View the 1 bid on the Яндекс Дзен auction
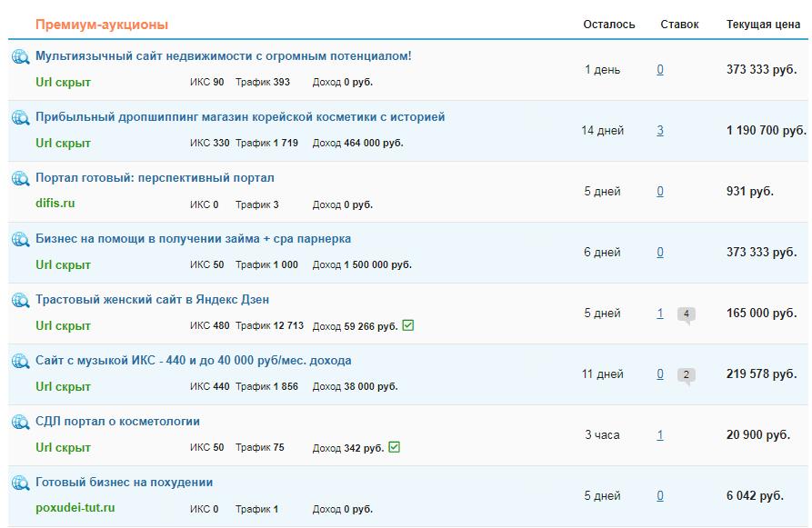The image size is (812, 528). pyautogui.click(x=660, y=314)
